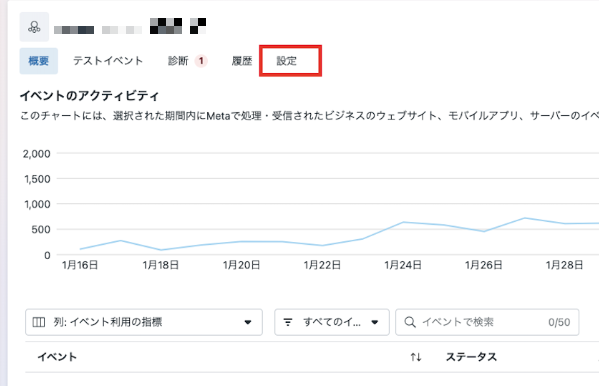The image size is (599, 386).
Task: Open the 診断 tab
Action: pyautogui.click(x=178, y=61)
